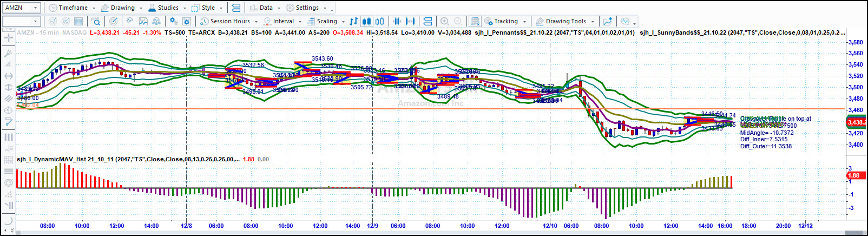Click the linked-circles study icon
Image resolution: width=868 pixels, height=236 pixels.
156,21
